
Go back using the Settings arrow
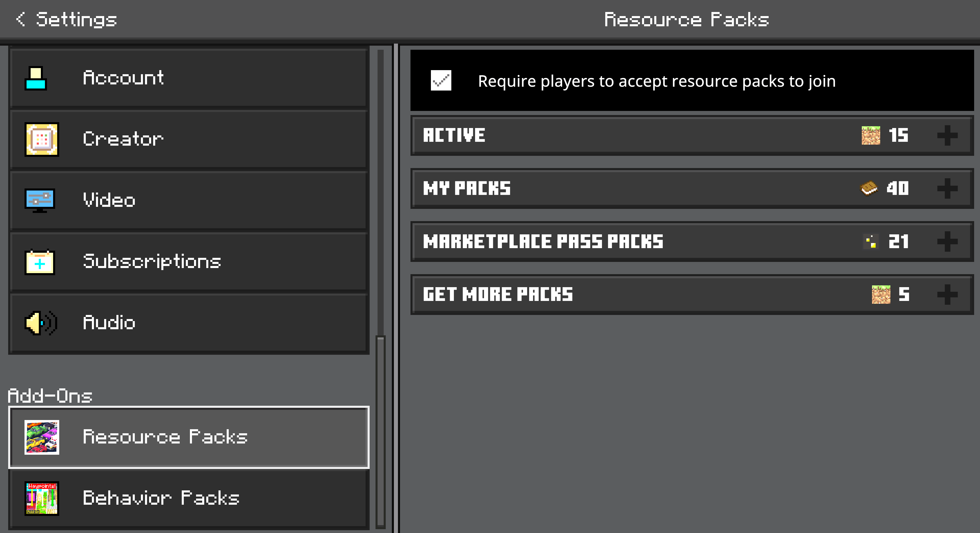click(20, 19)
